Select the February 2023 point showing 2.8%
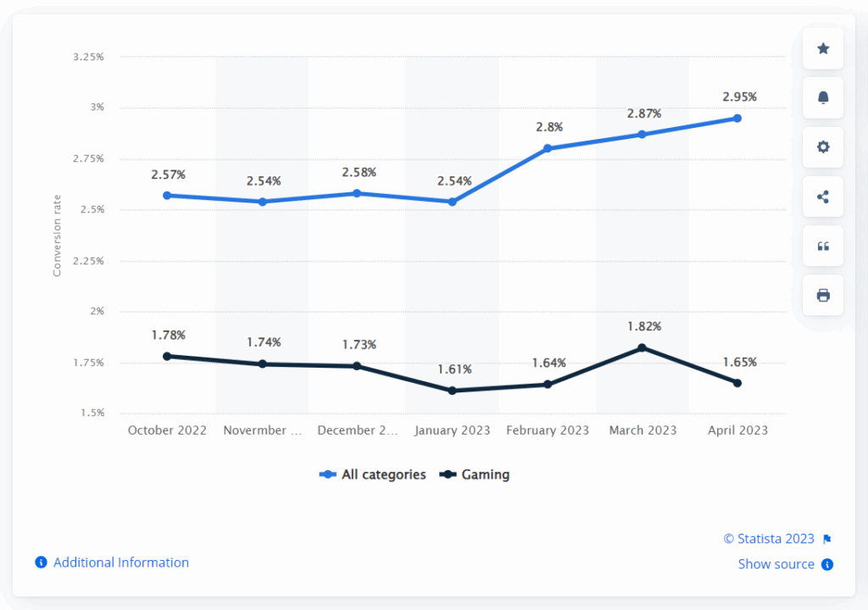The height and width of the screenshot is (610, 868). pos(548,147)
